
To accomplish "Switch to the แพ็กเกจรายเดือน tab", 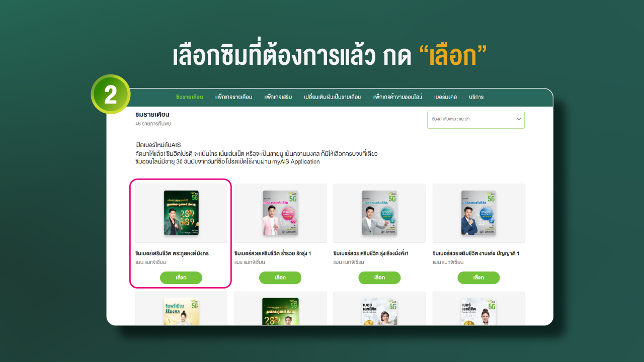I will pos(233,97).
